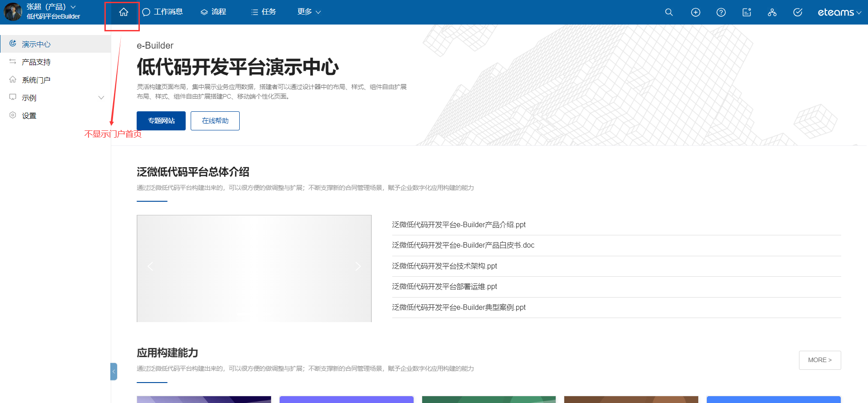Click the MORE > button

(820, 360)
